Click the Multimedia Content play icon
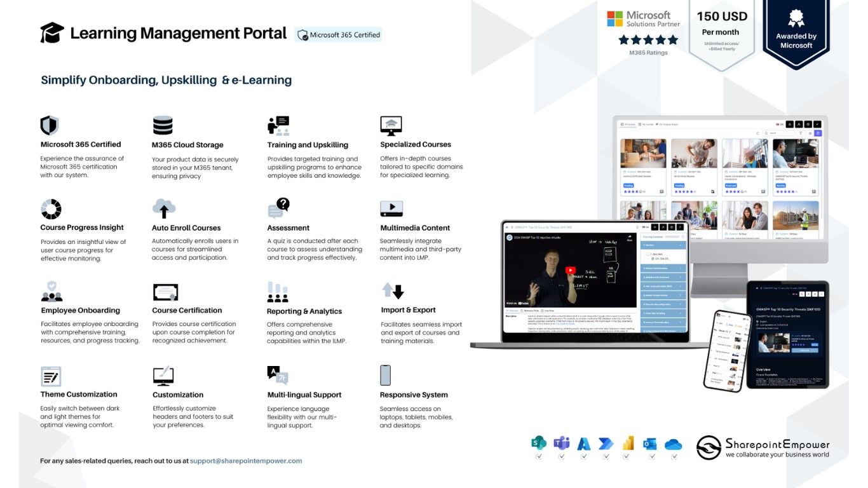Screen dimensions: 868x488 pyautogui.click(x=391, y=208)
